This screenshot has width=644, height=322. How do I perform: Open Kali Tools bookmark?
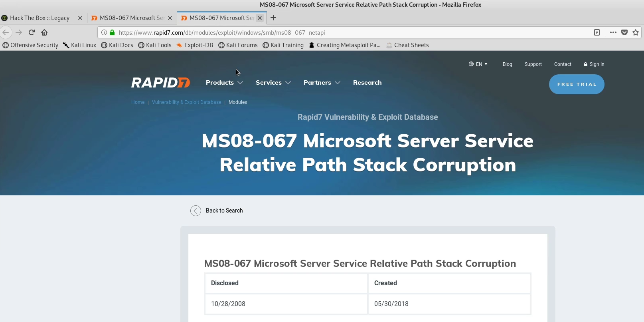155,45
